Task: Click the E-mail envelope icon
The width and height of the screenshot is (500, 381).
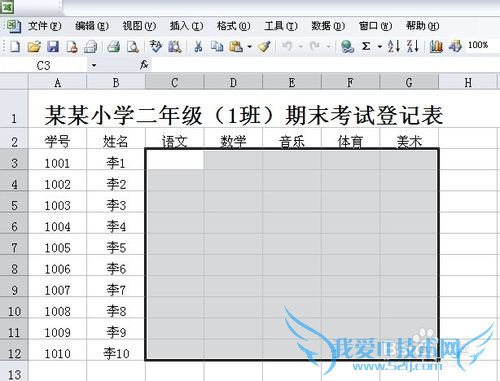Action: coord(90,46)
